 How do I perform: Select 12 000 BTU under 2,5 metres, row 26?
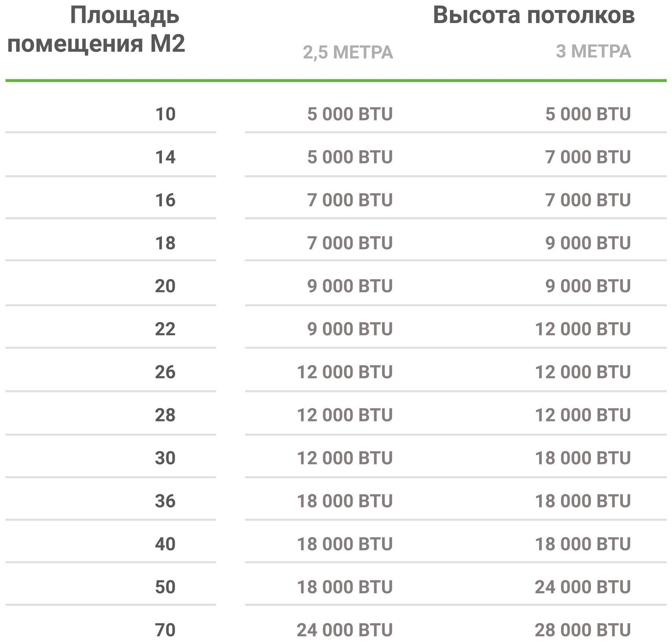click(x=345, y=372)
